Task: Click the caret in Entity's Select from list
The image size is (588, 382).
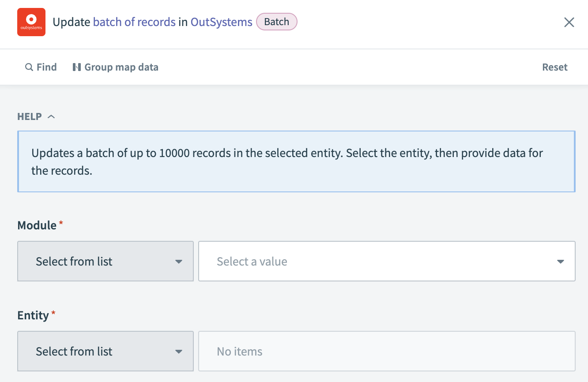Action: [x=178, y=352]
